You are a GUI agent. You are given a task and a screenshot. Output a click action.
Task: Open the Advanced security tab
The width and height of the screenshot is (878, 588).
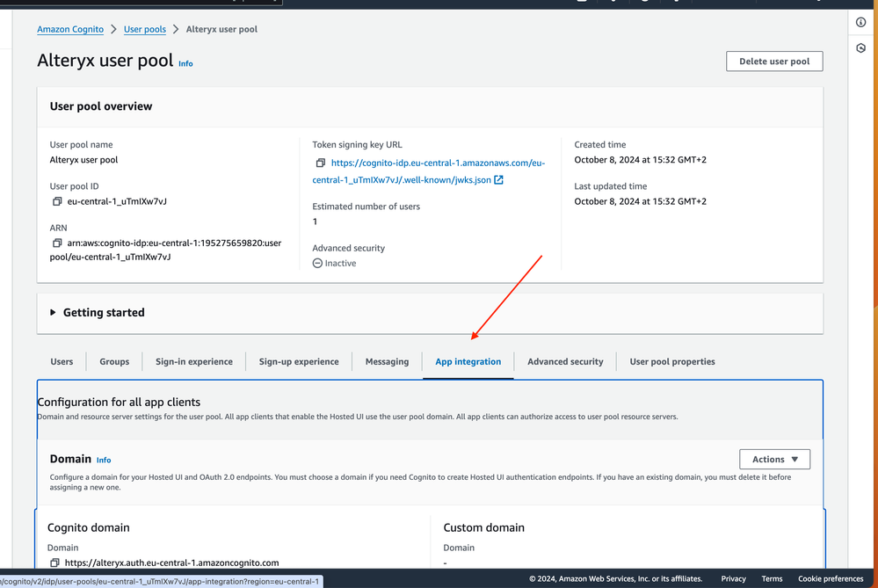565,362
